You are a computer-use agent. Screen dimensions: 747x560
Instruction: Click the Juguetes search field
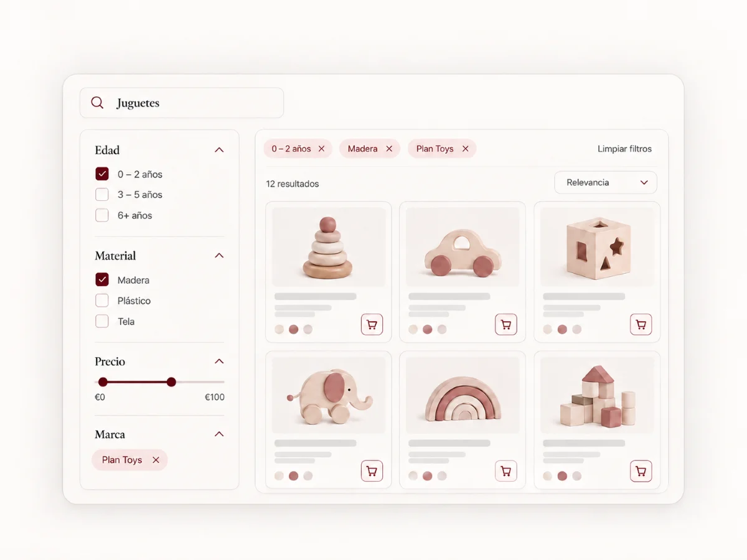182,103
